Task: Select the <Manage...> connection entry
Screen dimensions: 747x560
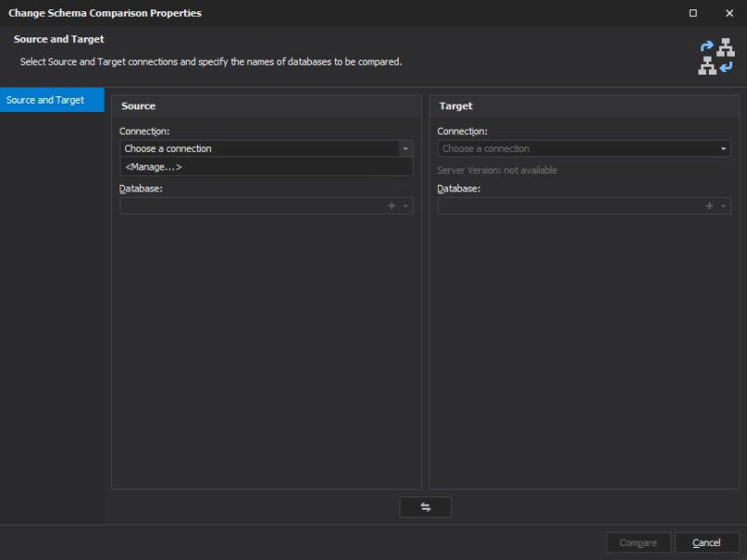Action: 266,167
